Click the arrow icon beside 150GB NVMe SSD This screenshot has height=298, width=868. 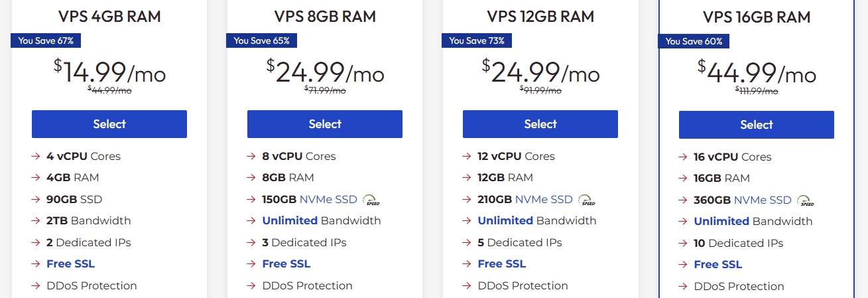tap(251, 200)
